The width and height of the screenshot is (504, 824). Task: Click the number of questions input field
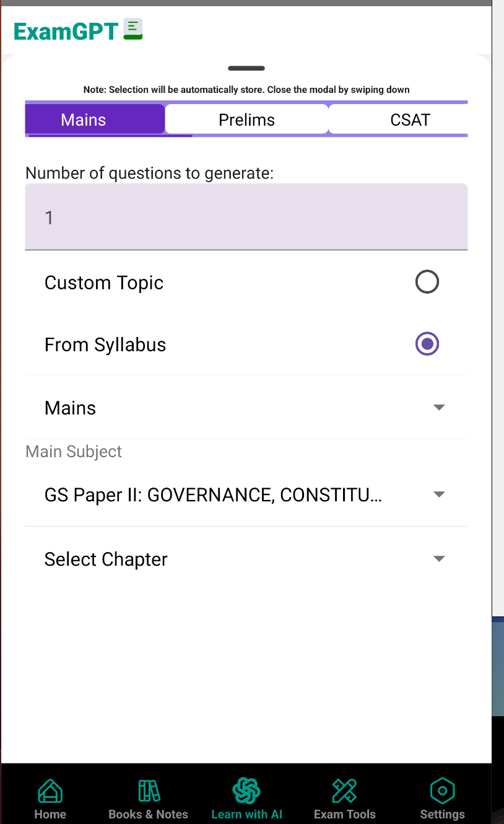click(x=246, y=216)
